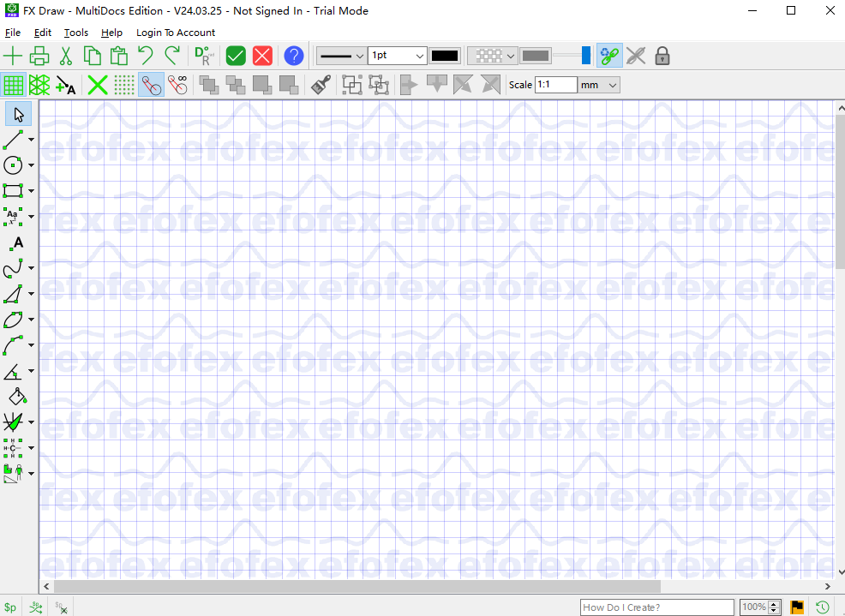Select the equation text Aa tool
Viewport: 845px width, 616px height.
(x=13, y=217)
